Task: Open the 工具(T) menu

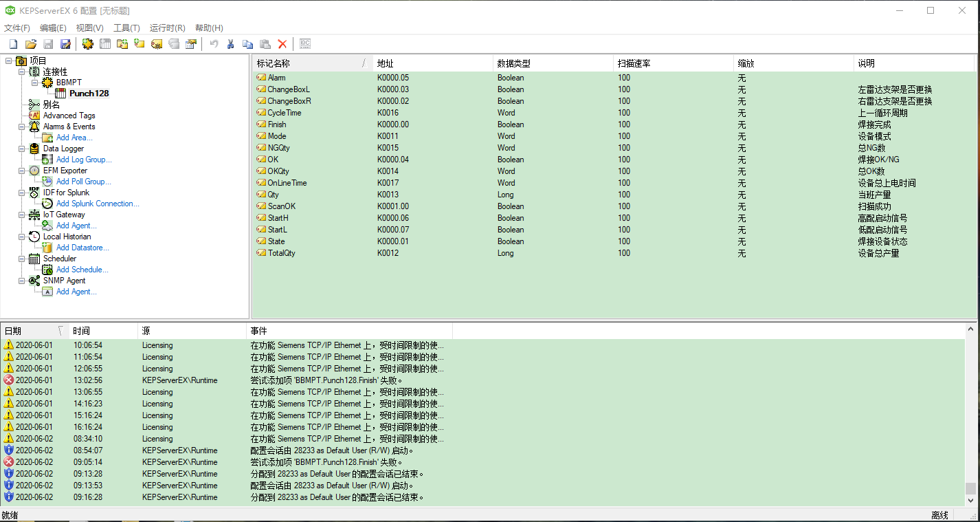Action: pyautogui.click(x=126, y=28)
